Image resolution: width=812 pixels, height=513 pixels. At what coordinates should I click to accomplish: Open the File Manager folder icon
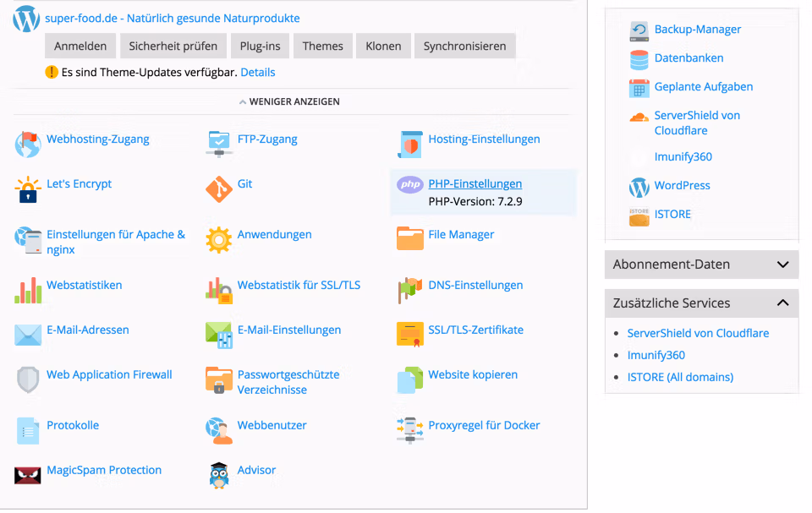pos(410,239)
